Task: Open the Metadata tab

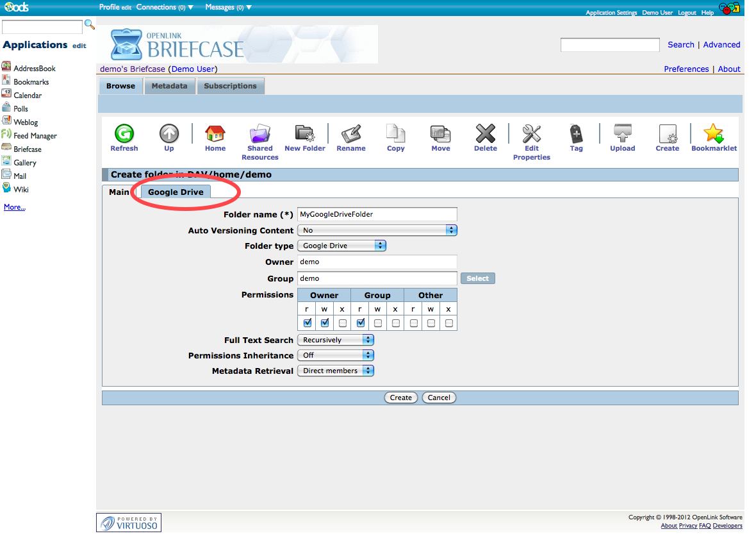Action: 169,86
